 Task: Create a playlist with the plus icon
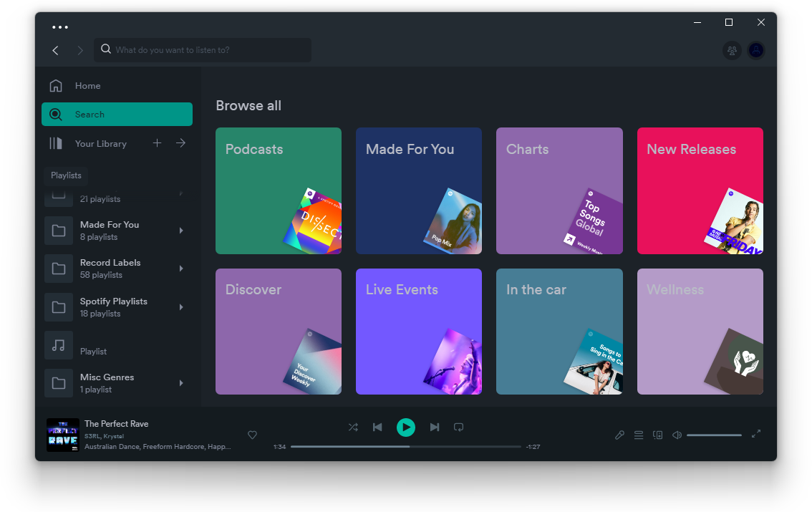(157, 143)
